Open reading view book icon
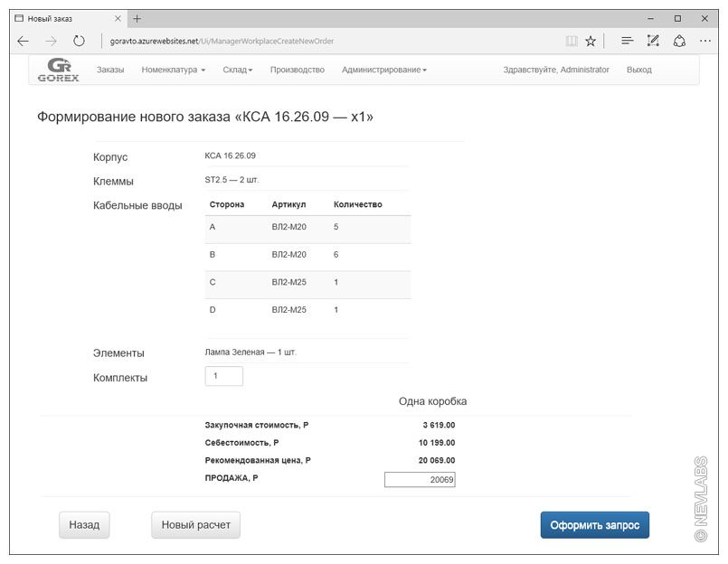This screenshot has height=564, width=728. tap(571, 41)
